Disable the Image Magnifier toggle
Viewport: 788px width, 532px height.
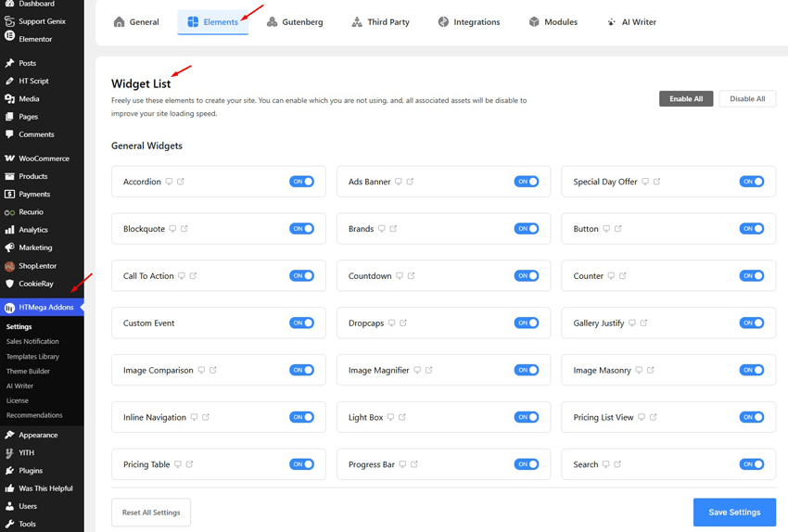527,370
